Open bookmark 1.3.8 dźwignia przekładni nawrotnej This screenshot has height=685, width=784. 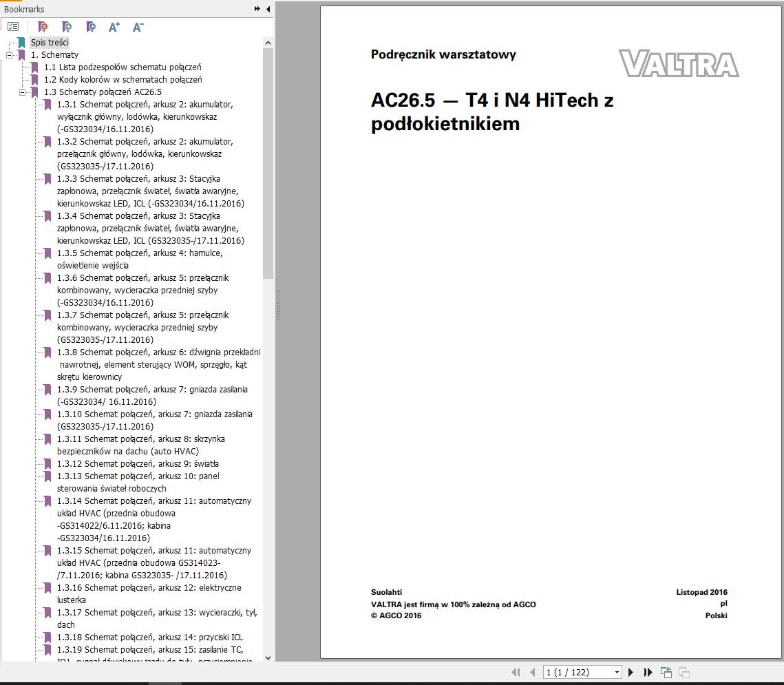click(x=158, y=364)
